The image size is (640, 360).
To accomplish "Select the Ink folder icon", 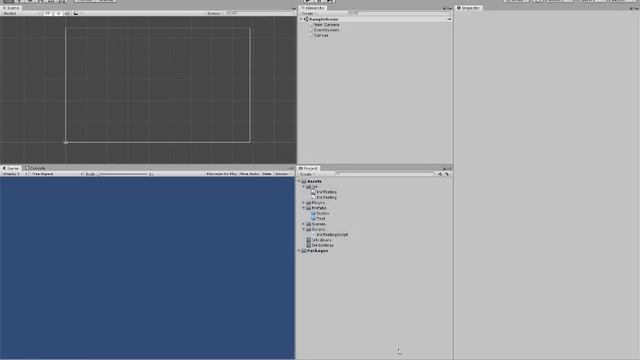I will (x=309, y=187).
